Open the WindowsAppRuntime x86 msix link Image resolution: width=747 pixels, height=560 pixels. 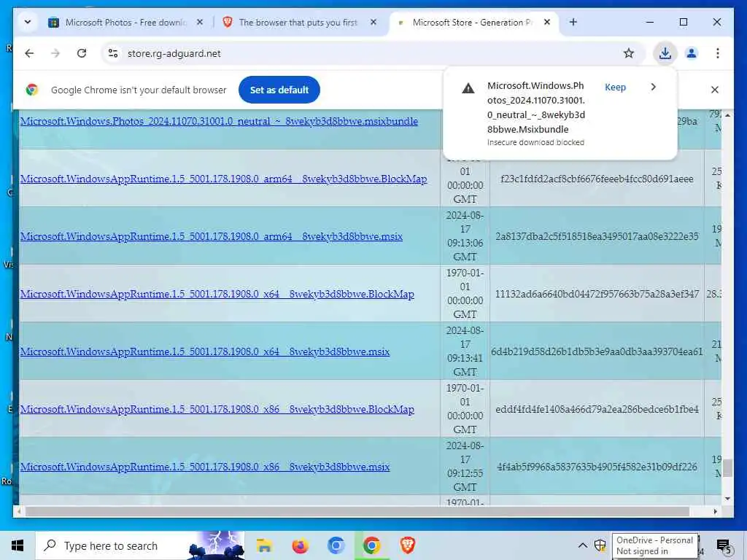coord(205,467)
